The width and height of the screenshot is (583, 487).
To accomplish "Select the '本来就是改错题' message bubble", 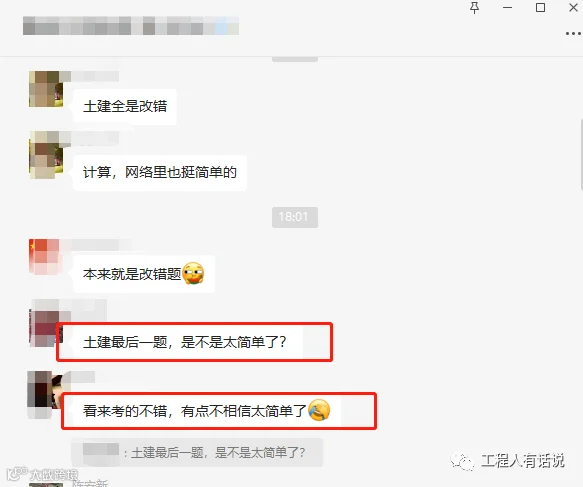I will pyautogui.click(x=144, y=274).
